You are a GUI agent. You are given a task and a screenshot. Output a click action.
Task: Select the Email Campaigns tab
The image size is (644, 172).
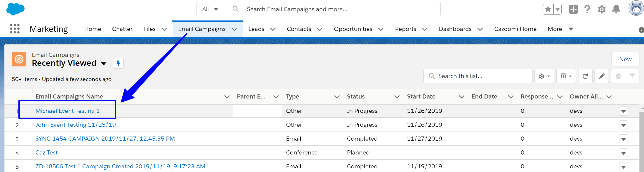click(202, 29)
